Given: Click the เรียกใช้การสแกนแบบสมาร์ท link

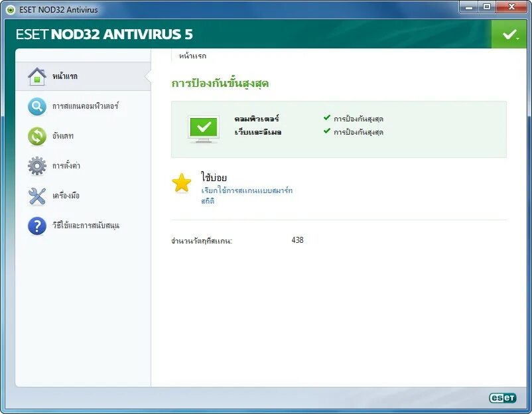Looking at the screenshot, I should pos(247,190).
